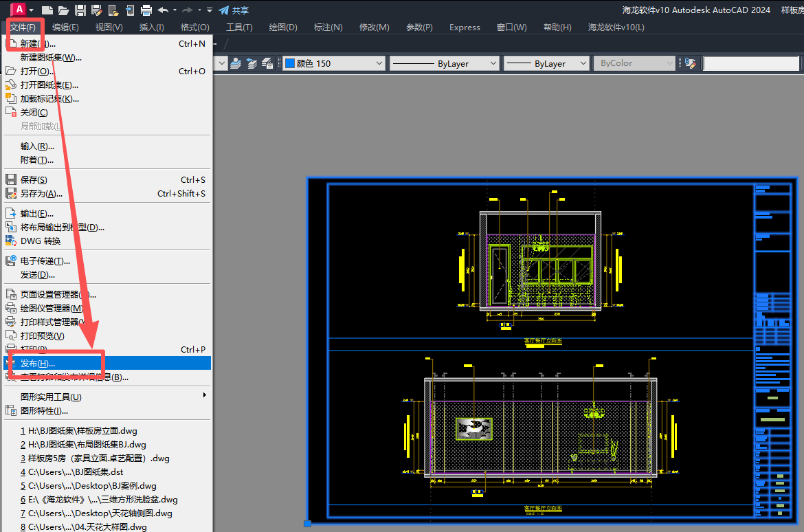
Task: Select 发布(H)... from the File menu
Action: [38, 363]
